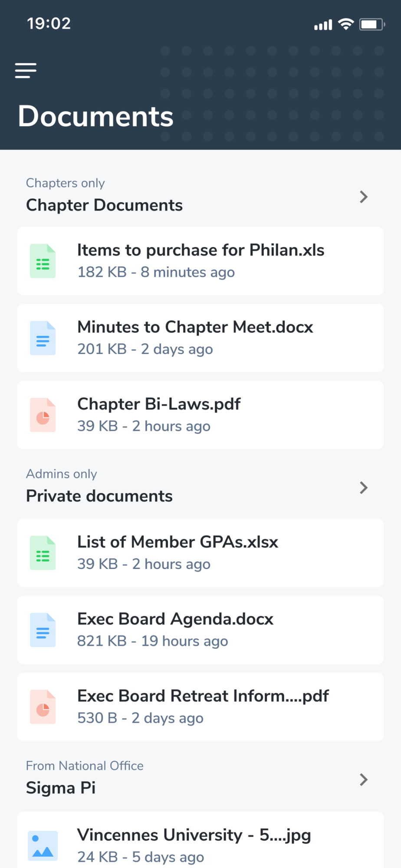Image resolution: width=401 pixels, height=868 pixels.
Task: Expand the Private documents section chevron
Action: tap(364, 488)
